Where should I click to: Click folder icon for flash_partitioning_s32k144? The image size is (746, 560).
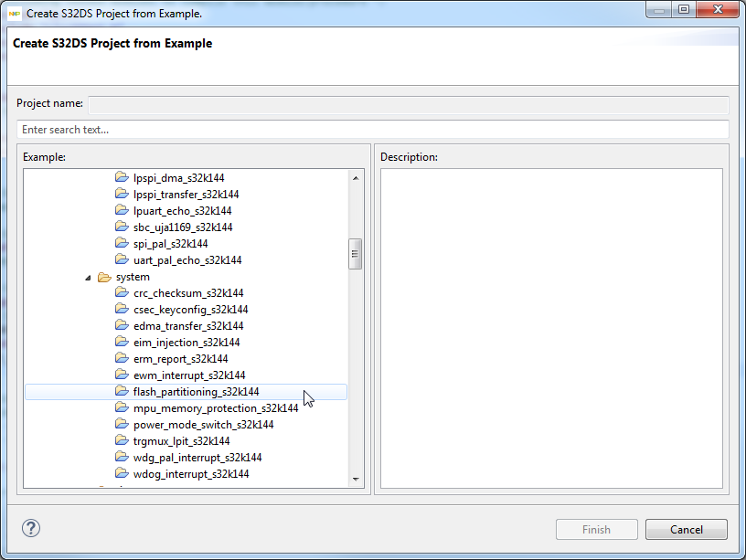coord(122,392)
